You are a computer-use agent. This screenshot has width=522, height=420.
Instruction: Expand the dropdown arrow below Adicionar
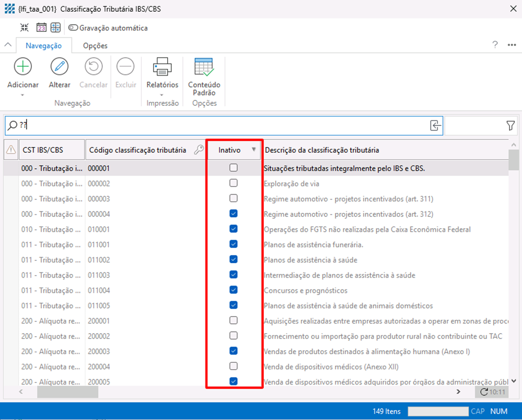[x=23, y=95]
